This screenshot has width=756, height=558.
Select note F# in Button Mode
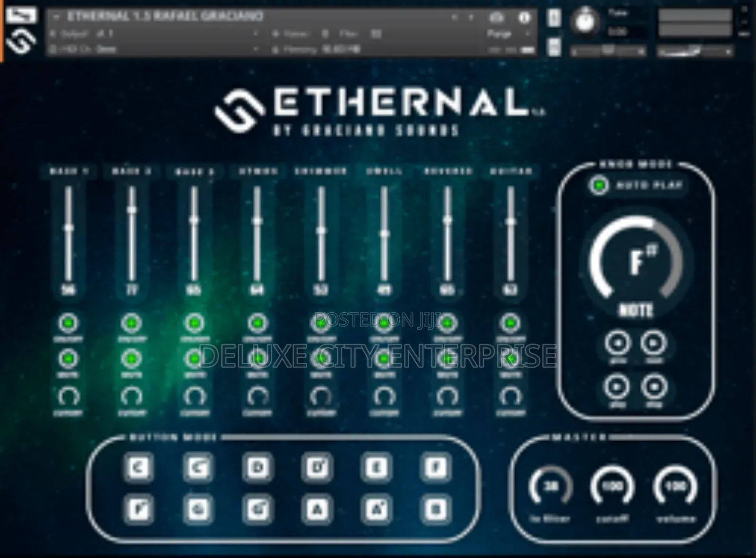coord(138,509)
